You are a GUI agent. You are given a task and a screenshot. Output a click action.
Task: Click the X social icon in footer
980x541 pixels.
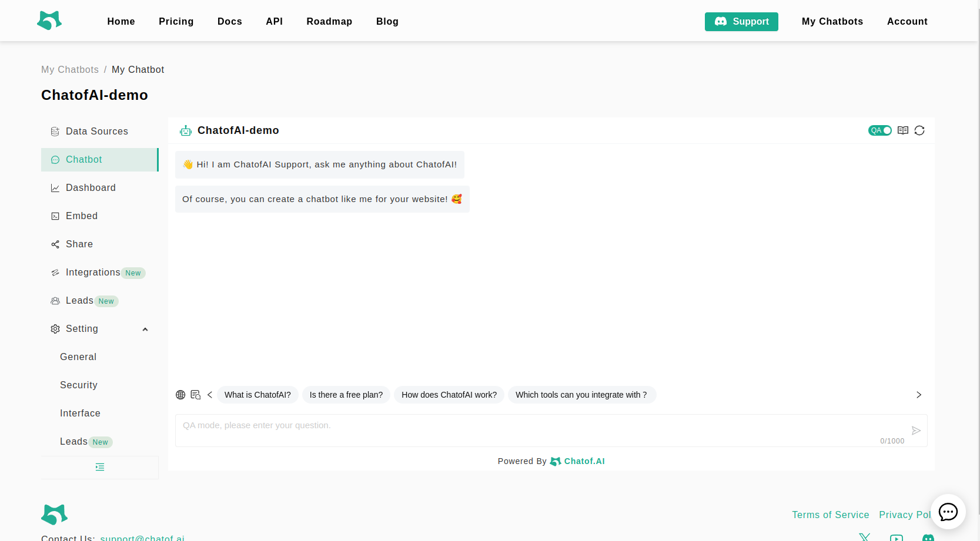[864, 537]
